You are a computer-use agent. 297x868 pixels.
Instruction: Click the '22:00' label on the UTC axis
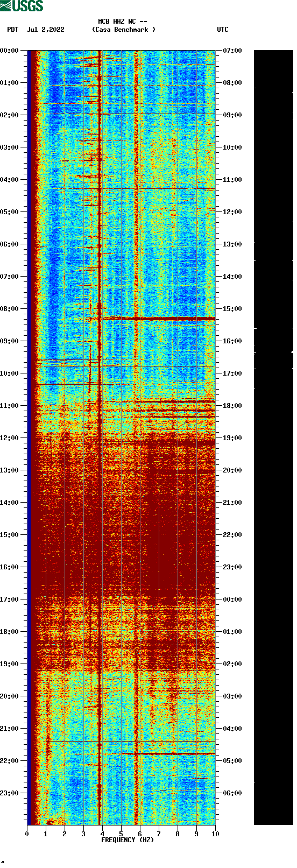(x=232, y=535)
